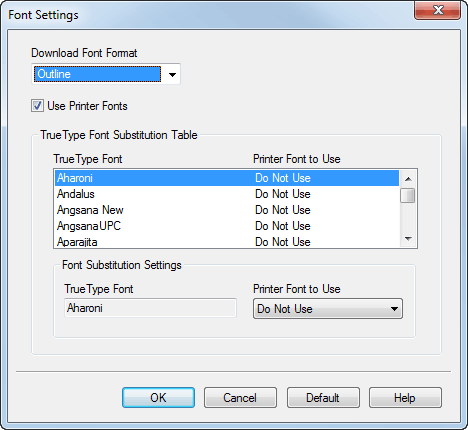Click Do Not Use next to Andalus
The height and width of the screenshot is (430, 468).
(x=283, y=194)
